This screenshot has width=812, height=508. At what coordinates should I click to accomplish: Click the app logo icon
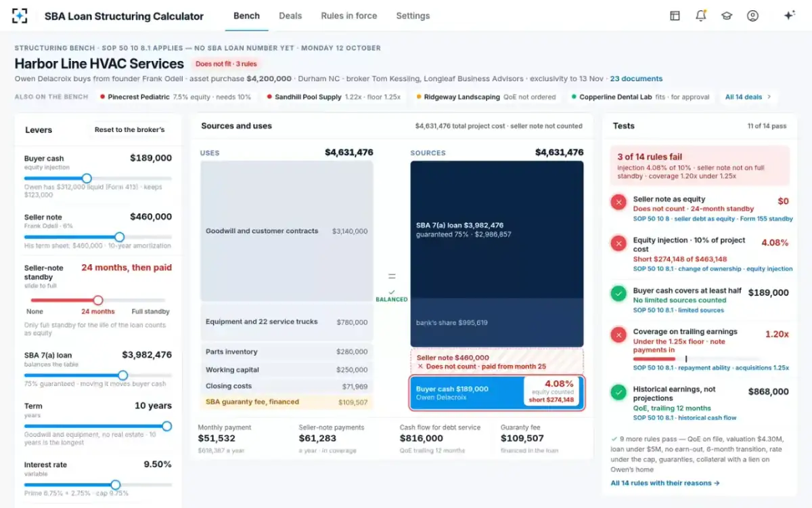[20, 16]
